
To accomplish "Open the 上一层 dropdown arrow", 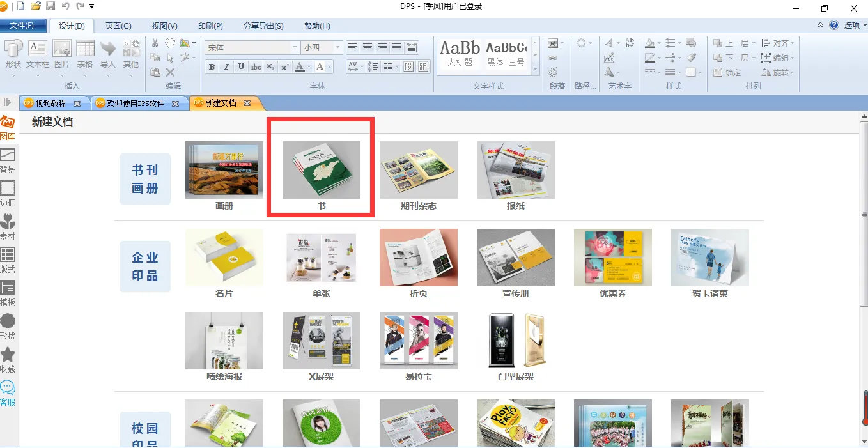I will 753,43.
